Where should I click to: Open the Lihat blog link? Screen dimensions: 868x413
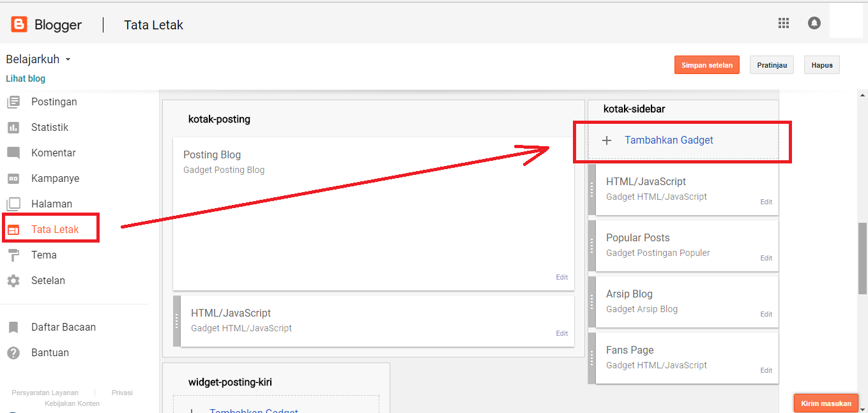pos(26,79)
